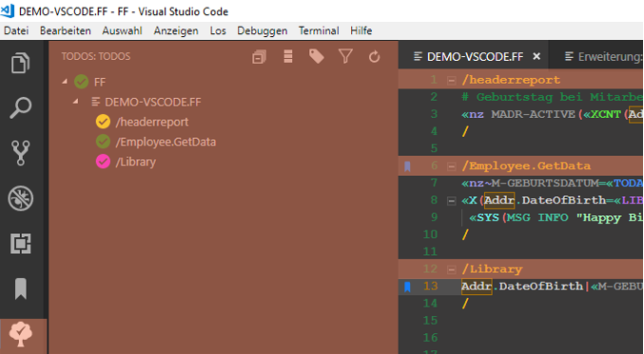Viewport: 644px width, 354px height.
Task: Click the «SYS keyword on line 9
Action: [x=484, y=218]
